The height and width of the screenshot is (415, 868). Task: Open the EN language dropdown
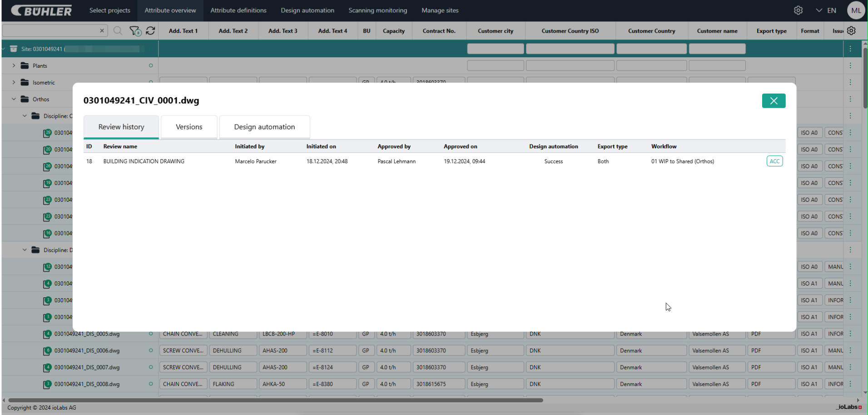click(x=826, y=10)
